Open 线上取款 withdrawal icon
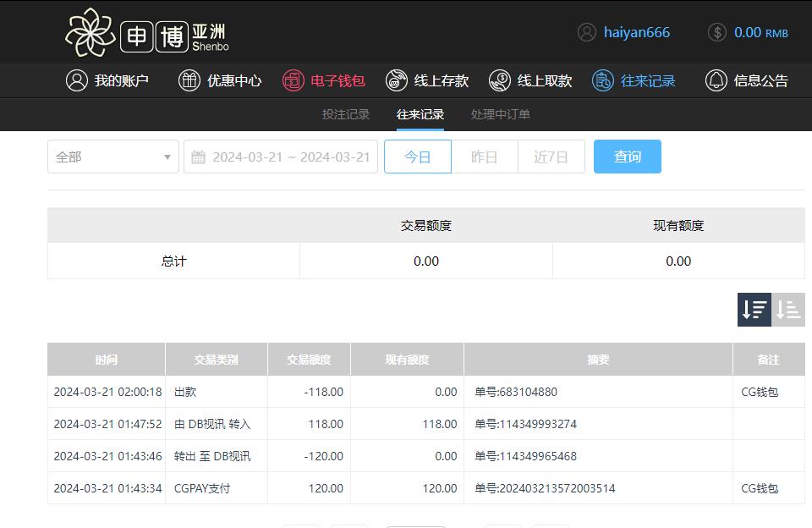This screenshot has width=812, height=528. (x=500, y=80)
